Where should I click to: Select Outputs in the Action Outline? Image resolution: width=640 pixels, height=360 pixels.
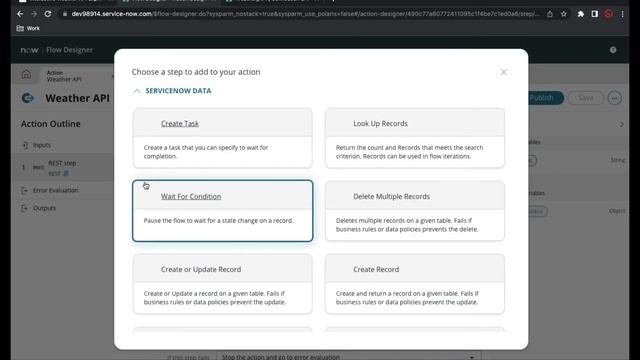coord(44,208)
